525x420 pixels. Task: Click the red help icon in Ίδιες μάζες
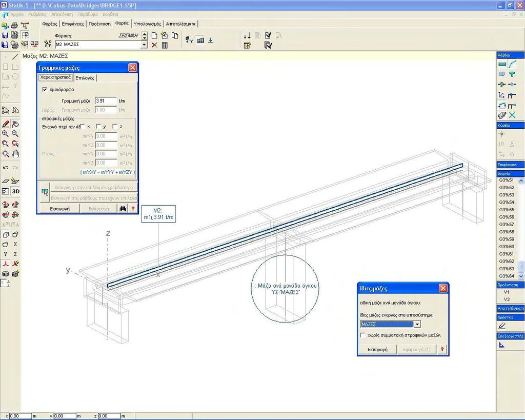pos(442,349)
